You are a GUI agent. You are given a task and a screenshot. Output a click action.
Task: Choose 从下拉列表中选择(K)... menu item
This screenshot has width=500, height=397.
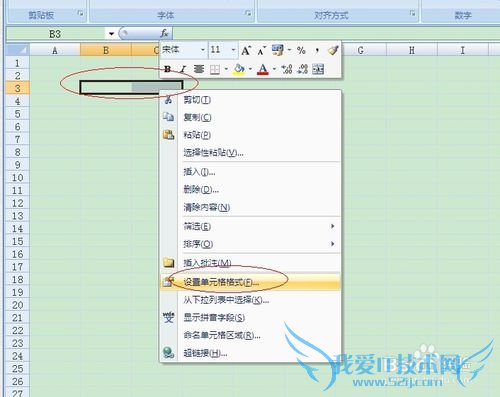[251, 300]
